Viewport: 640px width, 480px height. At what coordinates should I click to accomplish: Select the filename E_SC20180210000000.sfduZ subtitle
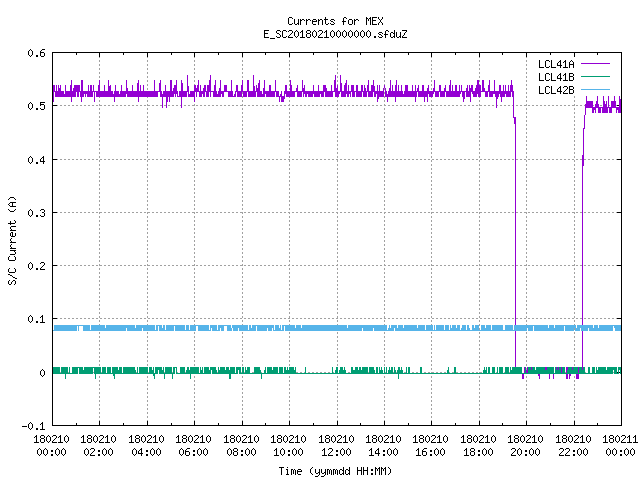coord(335,34)
